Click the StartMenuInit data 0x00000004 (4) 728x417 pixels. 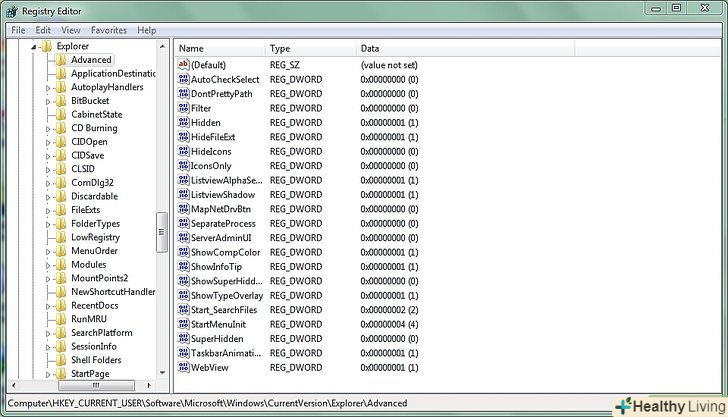[x=389, y=324]
